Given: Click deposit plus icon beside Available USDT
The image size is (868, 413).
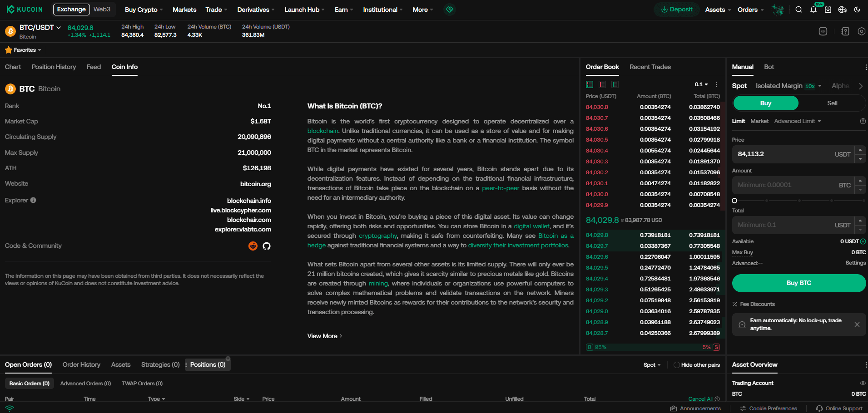Looking at the screenshot, I should click(x=863, y=241).
